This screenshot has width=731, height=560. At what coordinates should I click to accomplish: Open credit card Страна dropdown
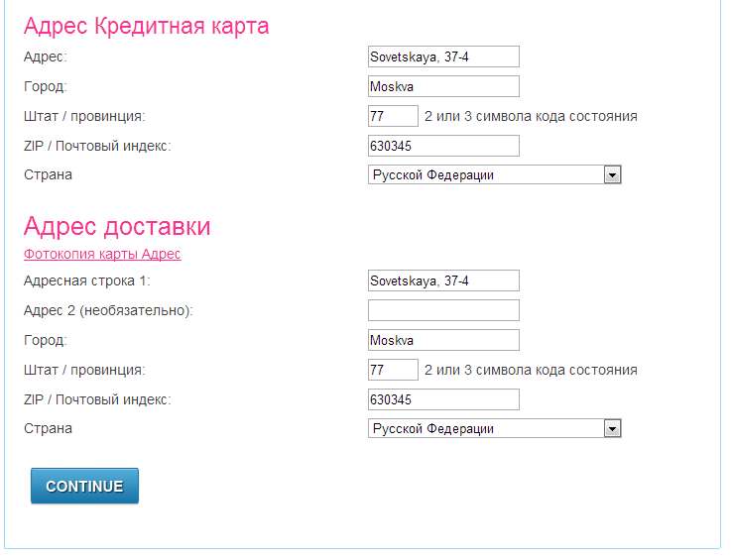coord(495,174)
